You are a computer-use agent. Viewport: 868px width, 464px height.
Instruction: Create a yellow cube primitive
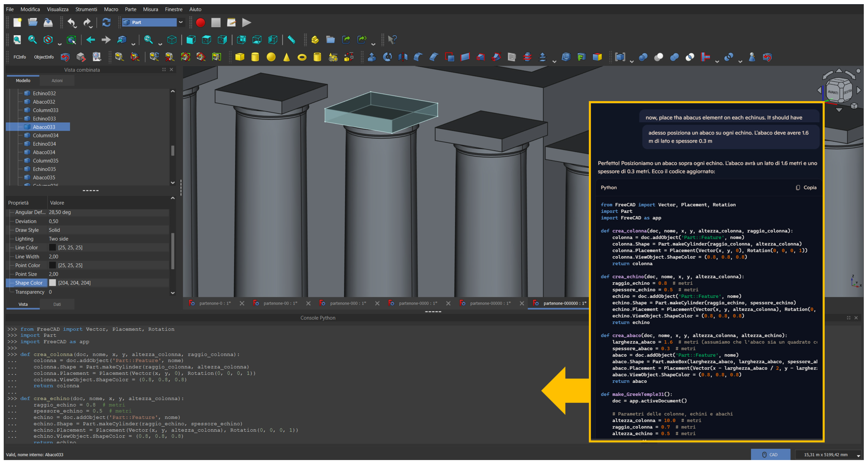[240, 57]
